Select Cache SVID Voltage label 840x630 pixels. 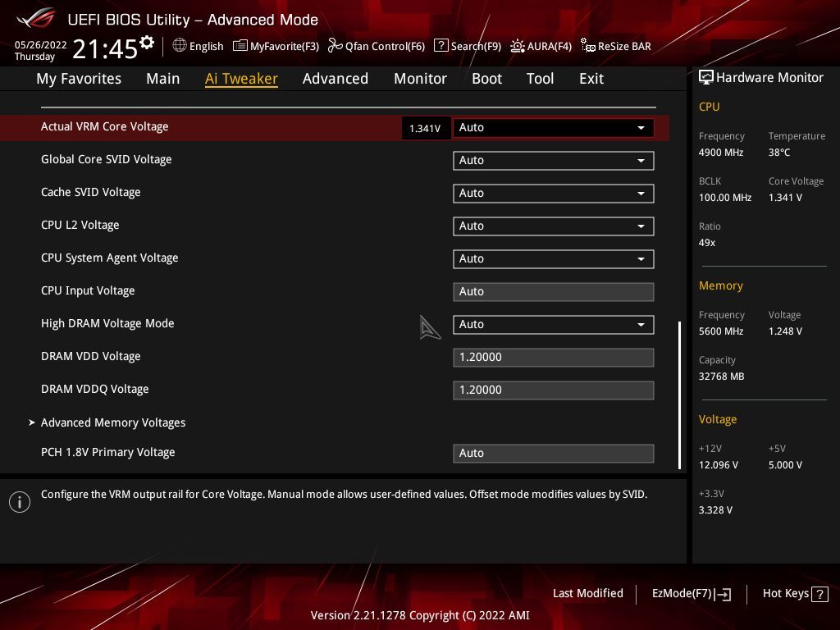pyautogui.click(x=90, y=192)
